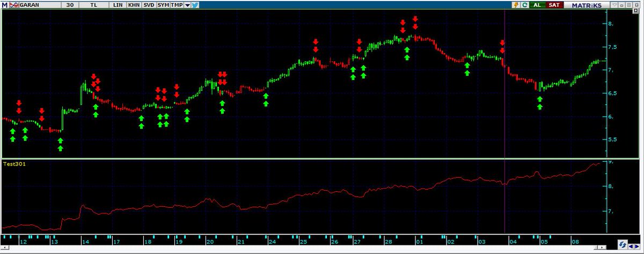Viewport: 644px width, 254px height.
Task: Click the 08 date label on time axis
Action: coord(574,242)
